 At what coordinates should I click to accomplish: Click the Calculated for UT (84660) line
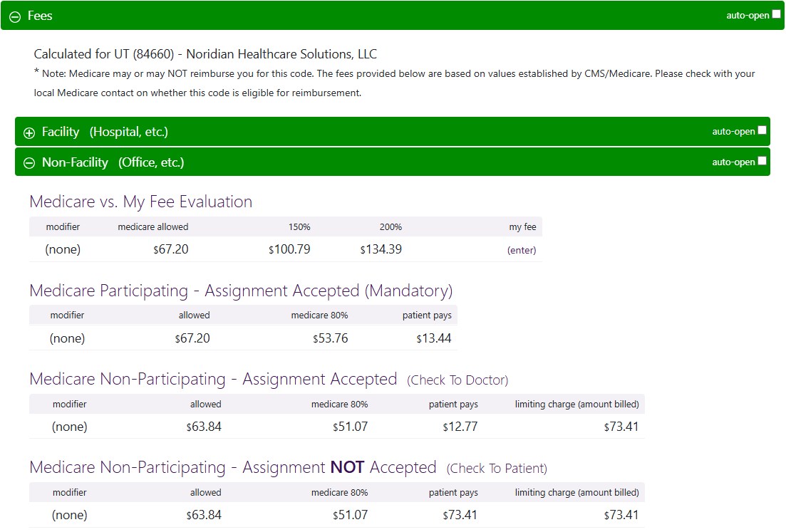(x=205, y=54)
